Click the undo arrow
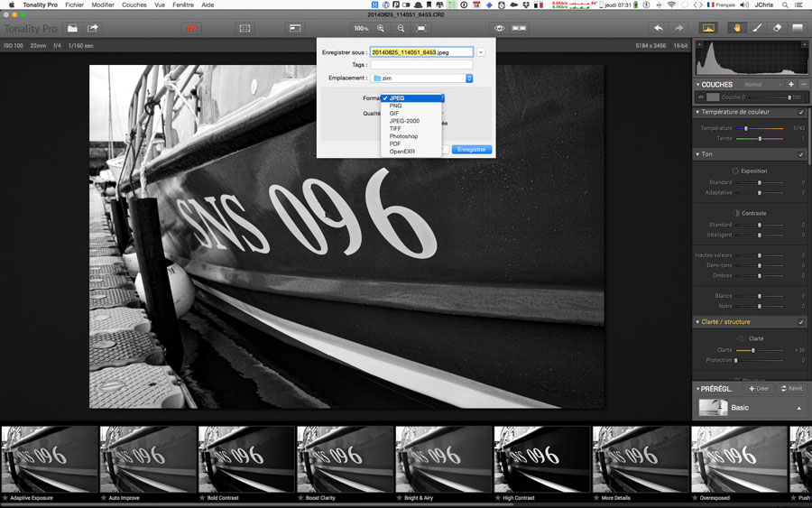 coord(659,28)
